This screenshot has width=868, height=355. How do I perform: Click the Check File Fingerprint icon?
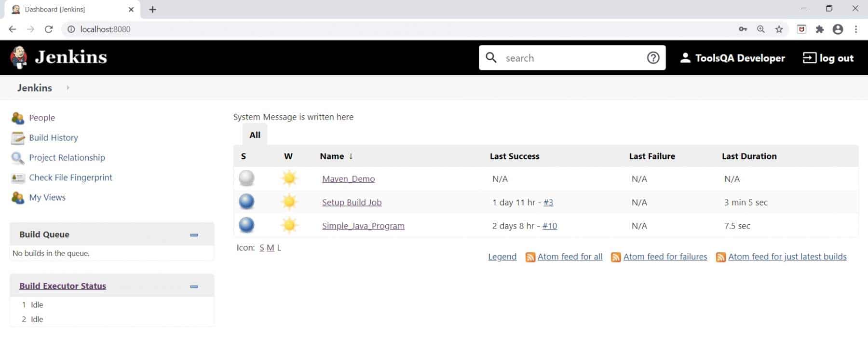point(18,178)
